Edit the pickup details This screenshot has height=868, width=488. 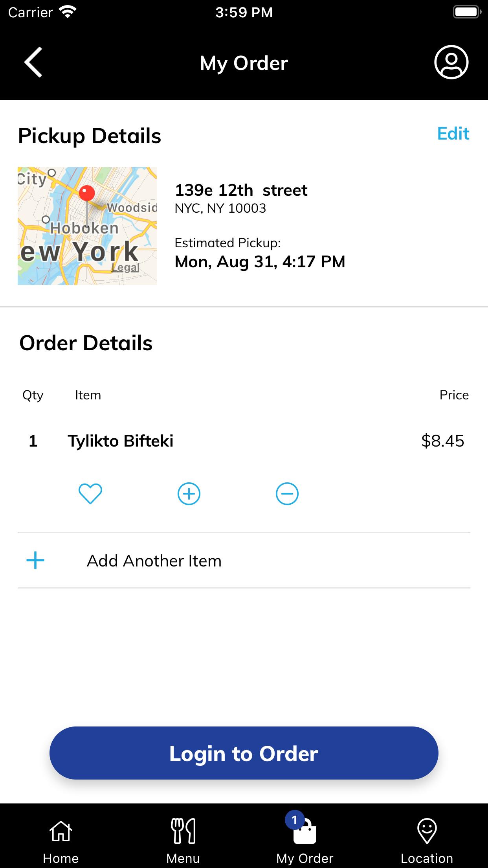pyautogui.click(x=453, y=134)
